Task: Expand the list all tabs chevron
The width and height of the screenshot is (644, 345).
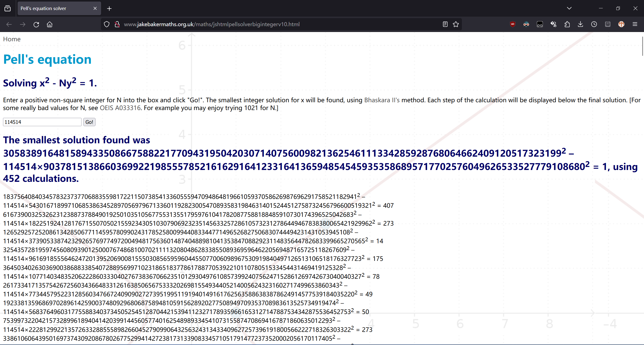Action: [569, 8]
